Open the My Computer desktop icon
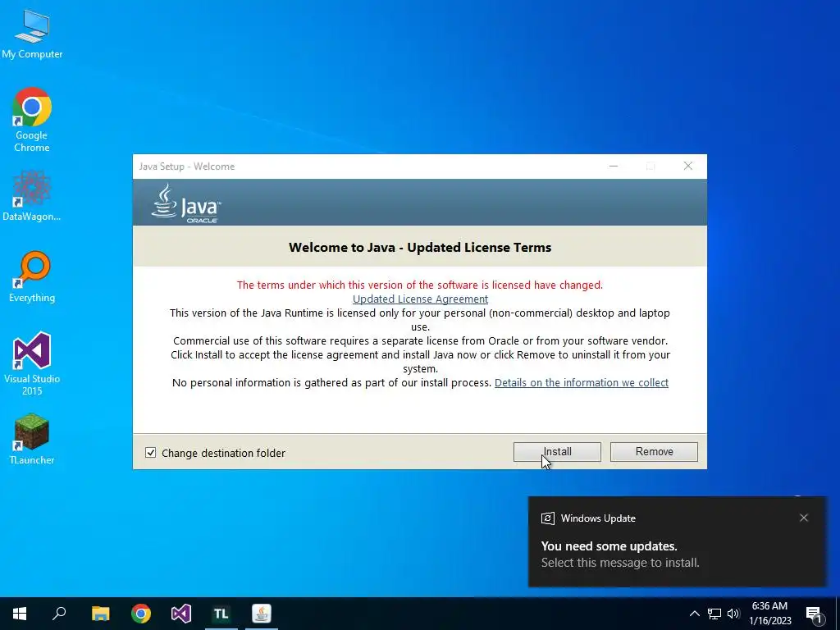The width and height of the screenshot is (840, 630). (x=32, y=34)
